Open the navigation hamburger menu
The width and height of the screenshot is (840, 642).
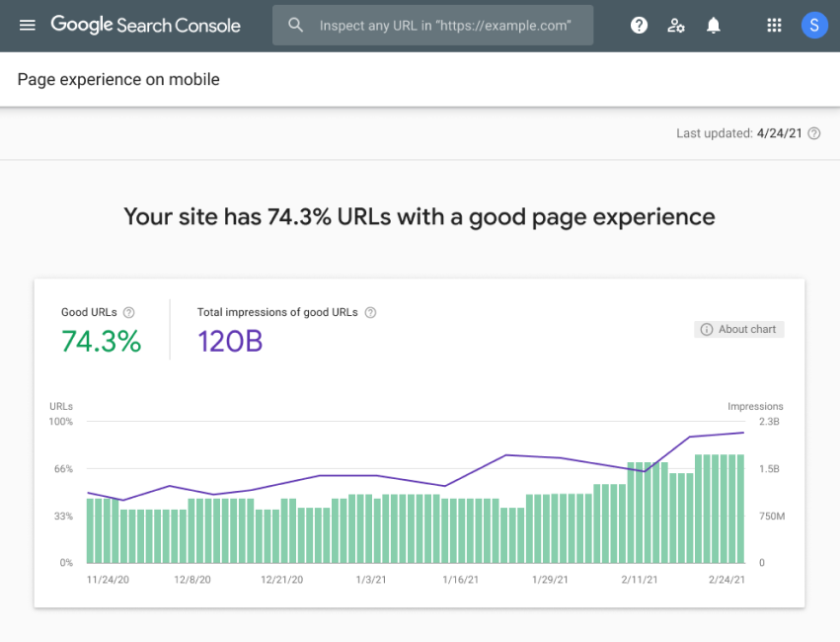click(27, 25)
